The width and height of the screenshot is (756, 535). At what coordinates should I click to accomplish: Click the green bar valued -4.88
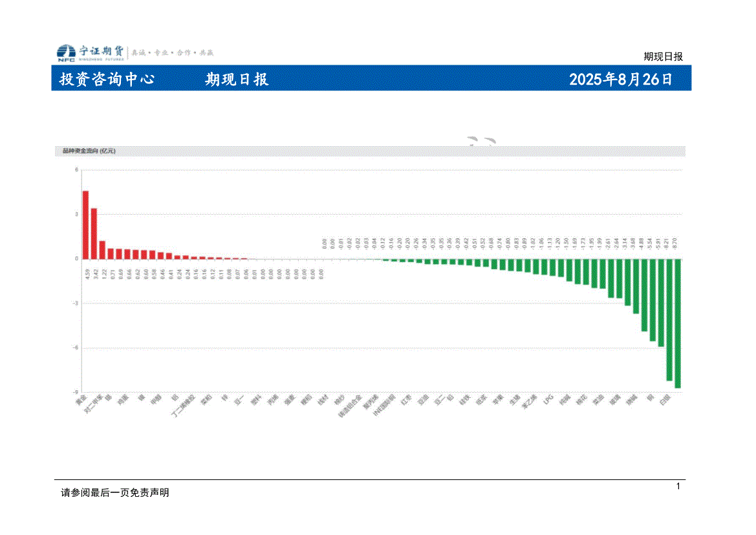point(644,295)
